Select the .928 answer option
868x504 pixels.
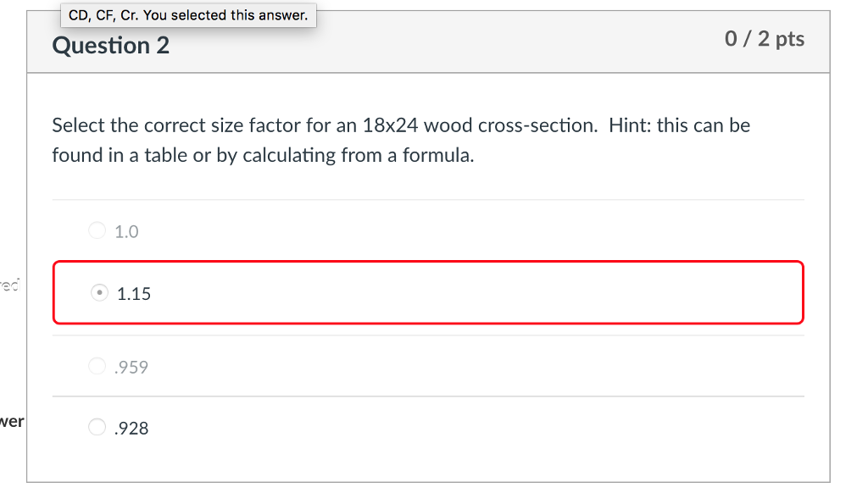point(97,427)
